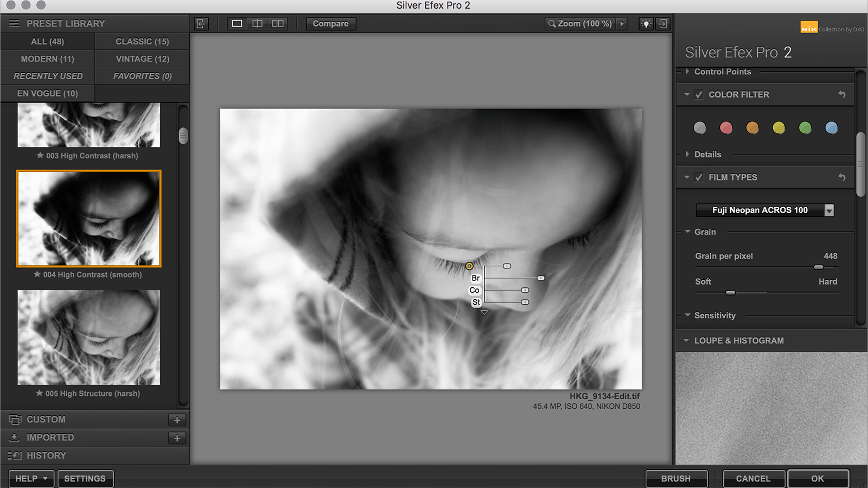Select side-by-side preview view icon
The image size is (868, 488).
[x=278, y=23]
